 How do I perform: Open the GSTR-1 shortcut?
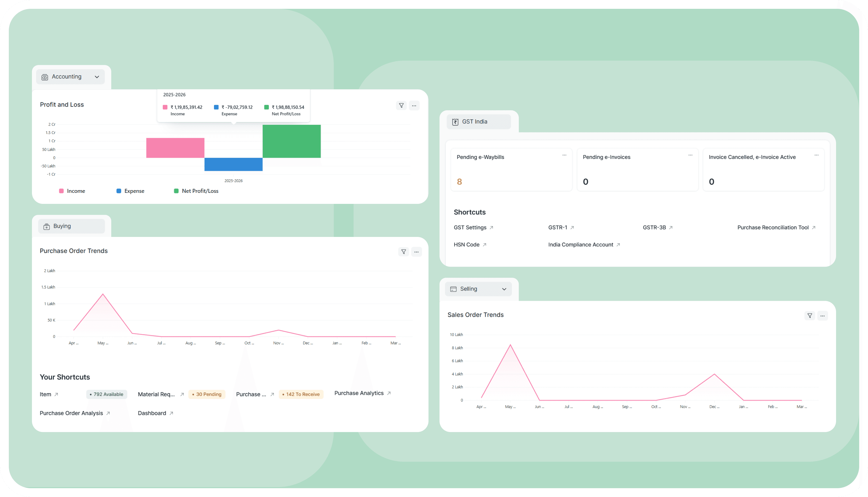(x=558, y=227)
